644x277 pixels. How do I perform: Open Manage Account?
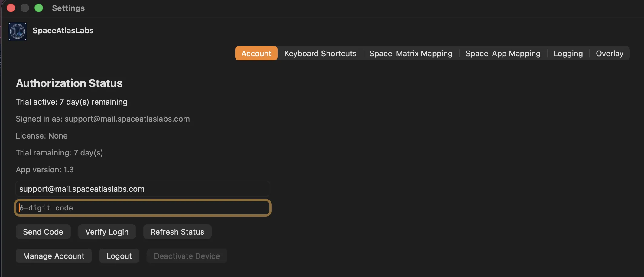tap(54, 256)
